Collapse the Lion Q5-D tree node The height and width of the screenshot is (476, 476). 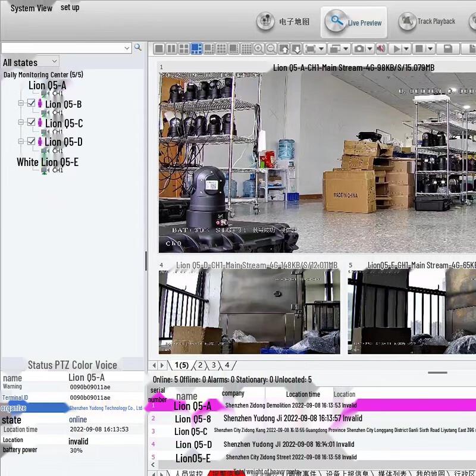(x=21, y=141)
